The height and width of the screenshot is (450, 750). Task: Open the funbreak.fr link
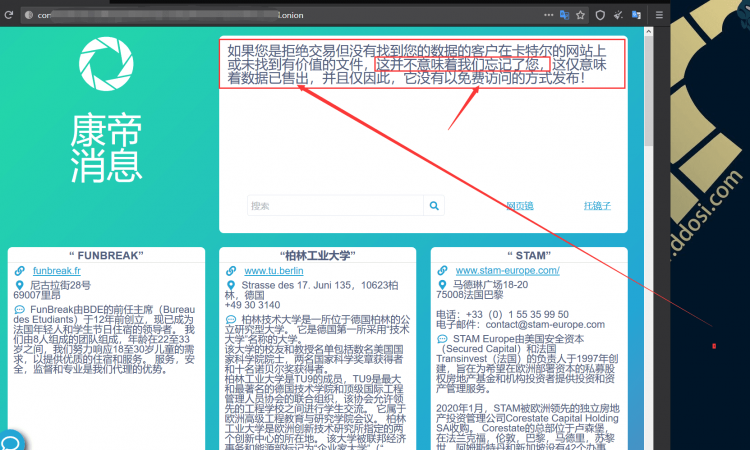(57, 271)
